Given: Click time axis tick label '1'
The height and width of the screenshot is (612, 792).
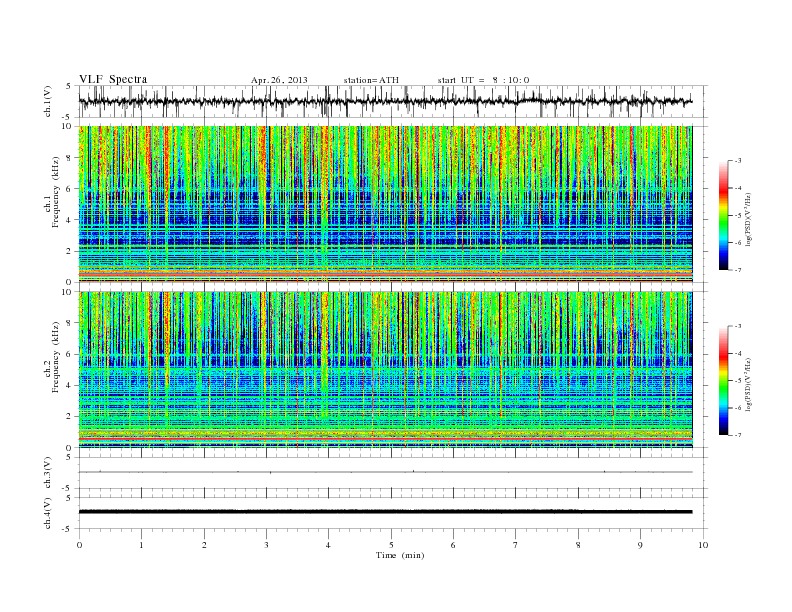Looking at the screenshot, I should 141,545.
